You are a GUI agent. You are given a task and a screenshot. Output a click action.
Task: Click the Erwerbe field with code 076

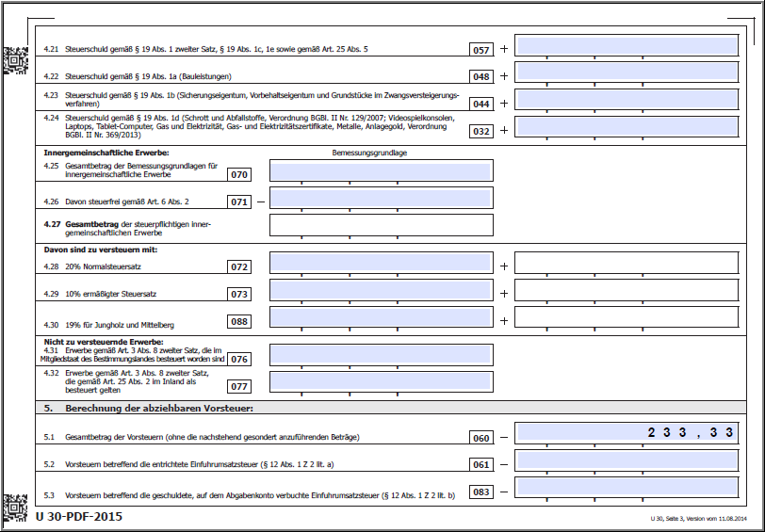coord(381,355)
